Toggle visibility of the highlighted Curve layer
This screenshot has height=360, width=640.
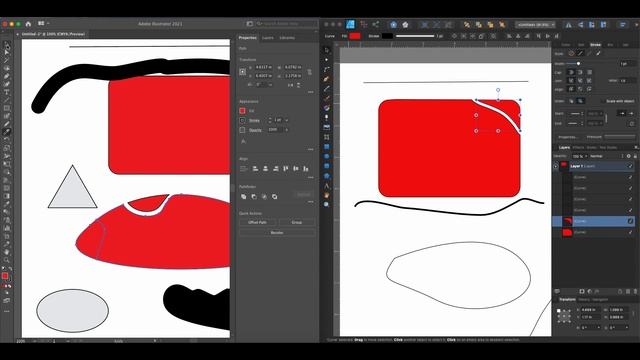click(630, 221)
